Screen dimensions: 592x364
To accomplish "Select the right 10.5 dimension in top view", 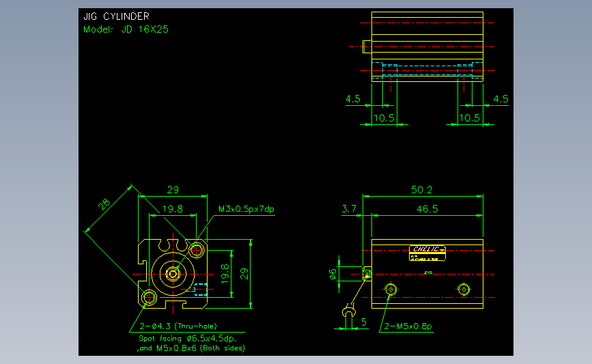I will click(470, 118).
